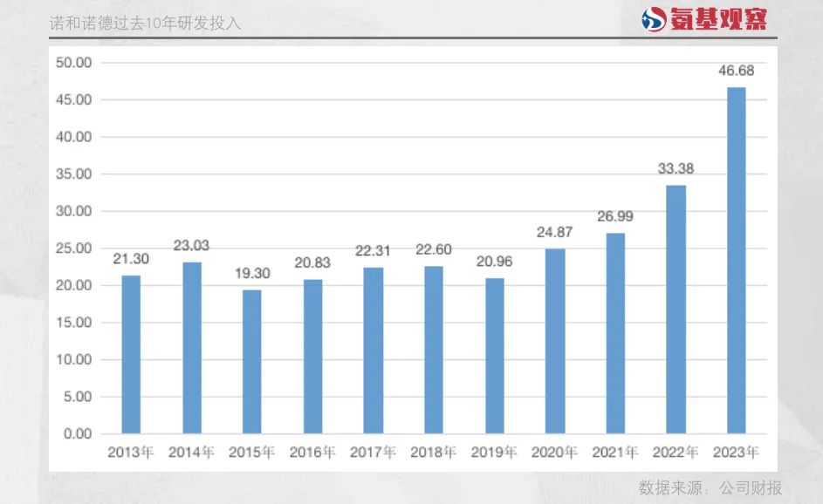
Task: Select the tallest 2023年 bar
Action: (x=737, y=261)
